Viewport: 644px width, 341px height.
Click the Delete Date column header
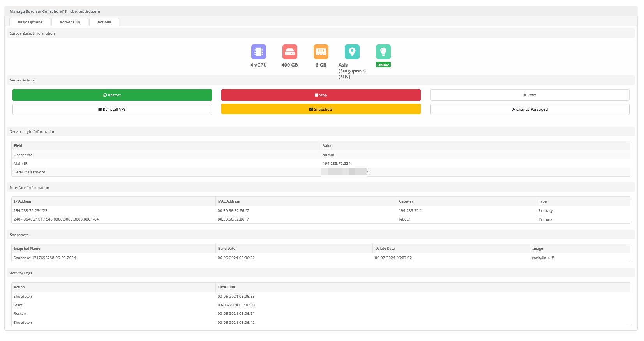pos(385,249)
